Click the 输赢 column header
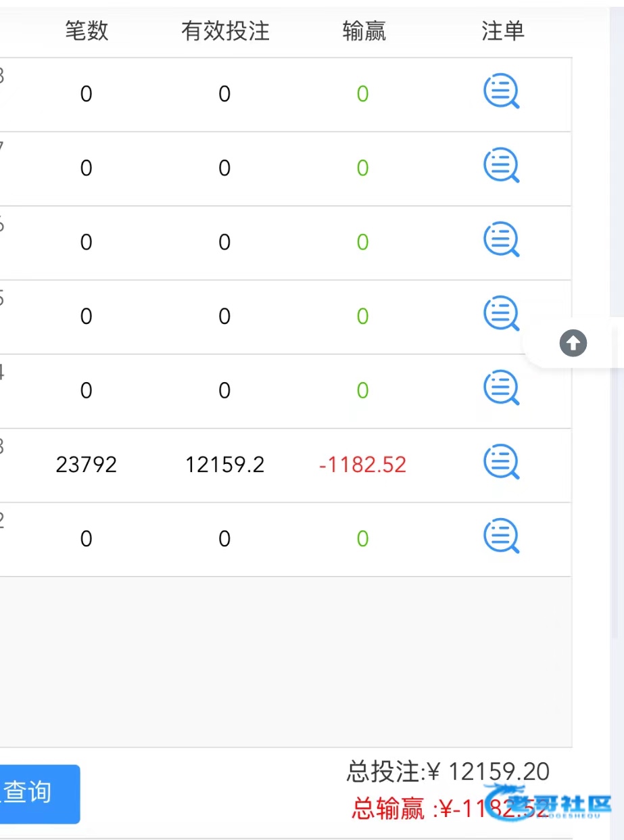The width and height of the screenshot is (624, 840). 364,30
